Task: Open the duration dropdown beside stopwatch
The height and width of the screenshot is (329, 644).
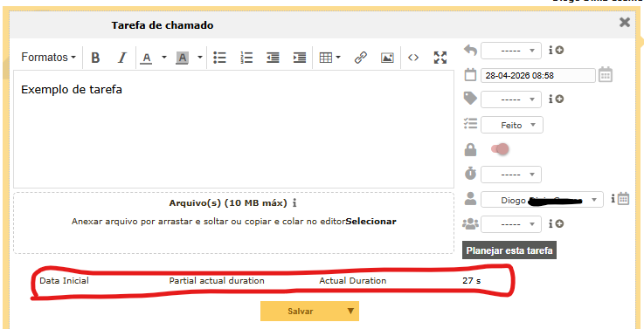Action: click(511, 175)
